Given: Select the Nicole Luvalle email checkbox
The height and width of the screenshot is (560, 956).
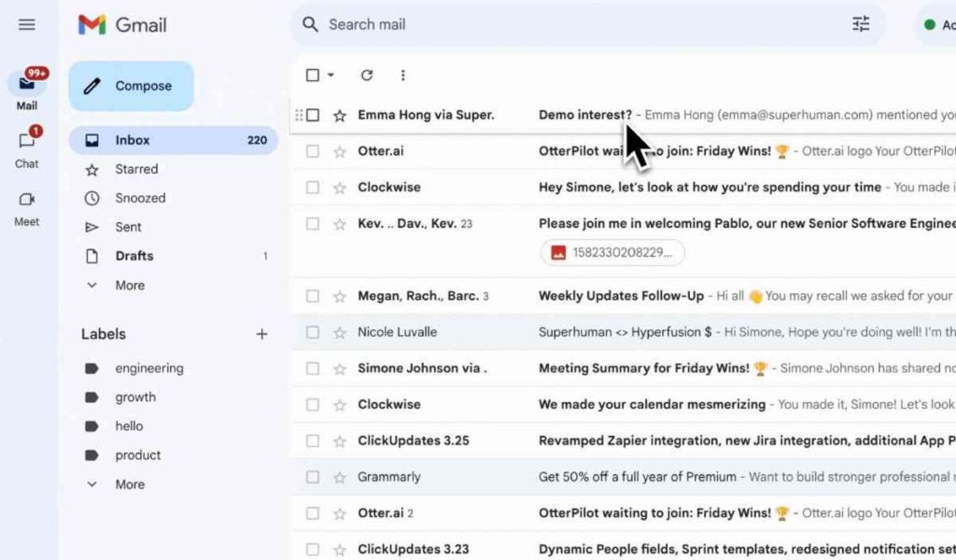Looking at the screenshot, I should 313,332.
